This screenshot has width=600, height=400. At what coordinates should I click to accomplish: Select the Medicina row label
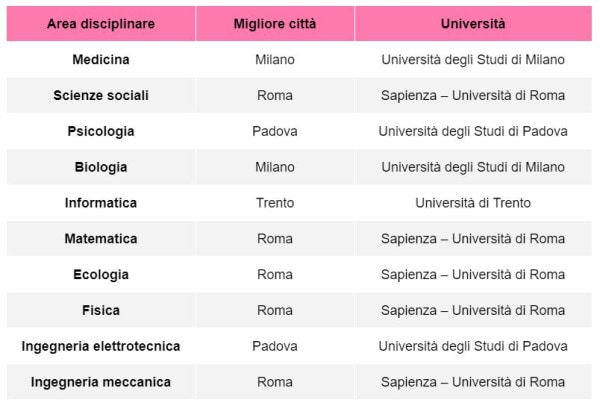tap(101, 59)
